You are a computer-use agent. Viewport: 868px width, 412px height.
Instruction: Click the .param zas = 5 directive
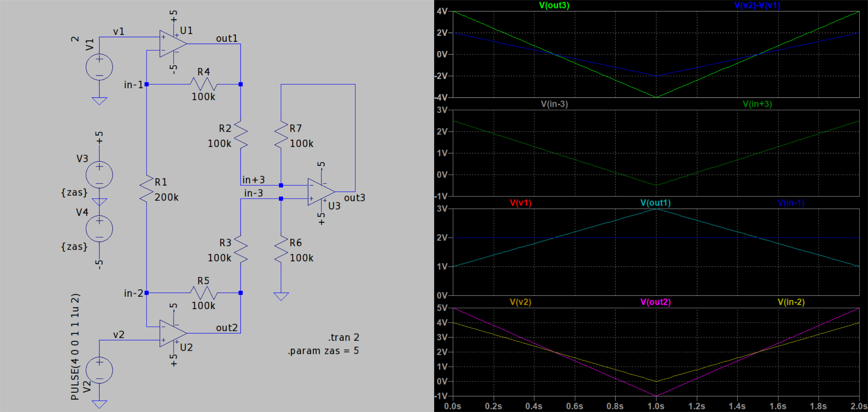[x=323, y=351]
